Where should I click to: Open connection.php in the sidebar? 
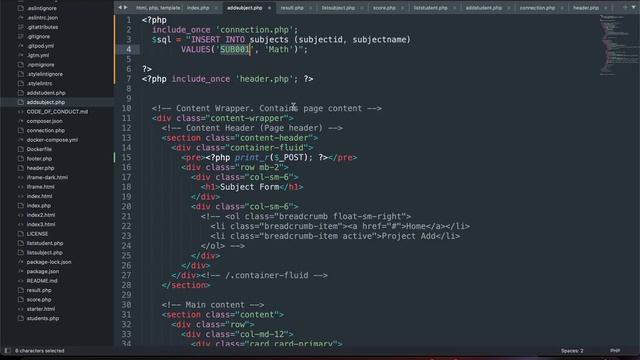46,130
